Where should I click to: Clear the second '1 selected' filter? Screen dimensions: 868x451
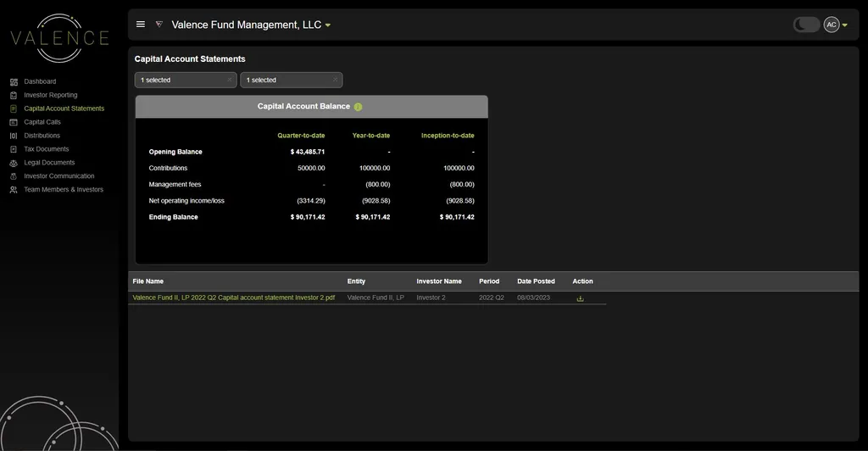pyautogui.click(x=335, y=80)
